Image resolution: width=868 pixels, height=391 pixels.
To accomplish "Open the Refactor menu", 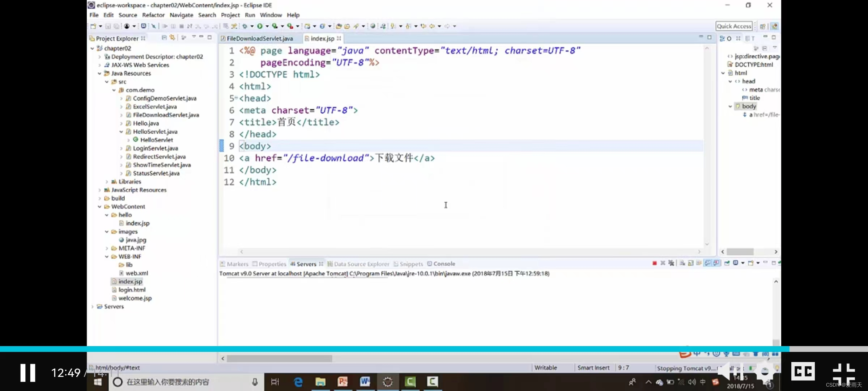I will [x=153, y=15].
